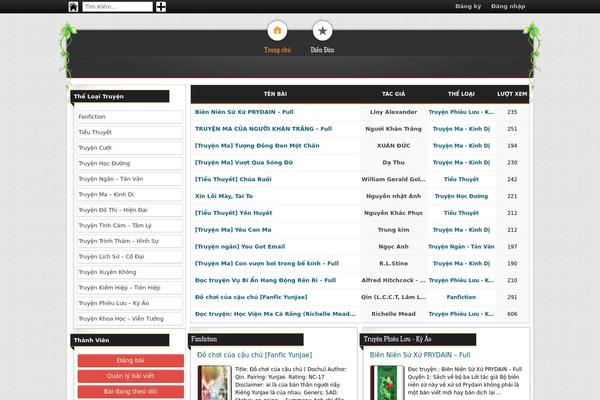Open Fanfiction section heading

[204, 339]
